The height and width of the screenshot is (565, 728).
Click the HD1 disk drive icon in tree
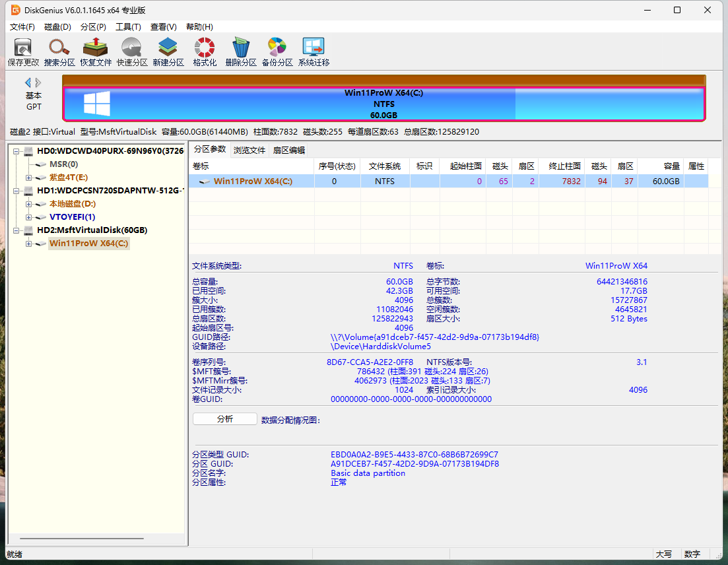coord(29,190)
